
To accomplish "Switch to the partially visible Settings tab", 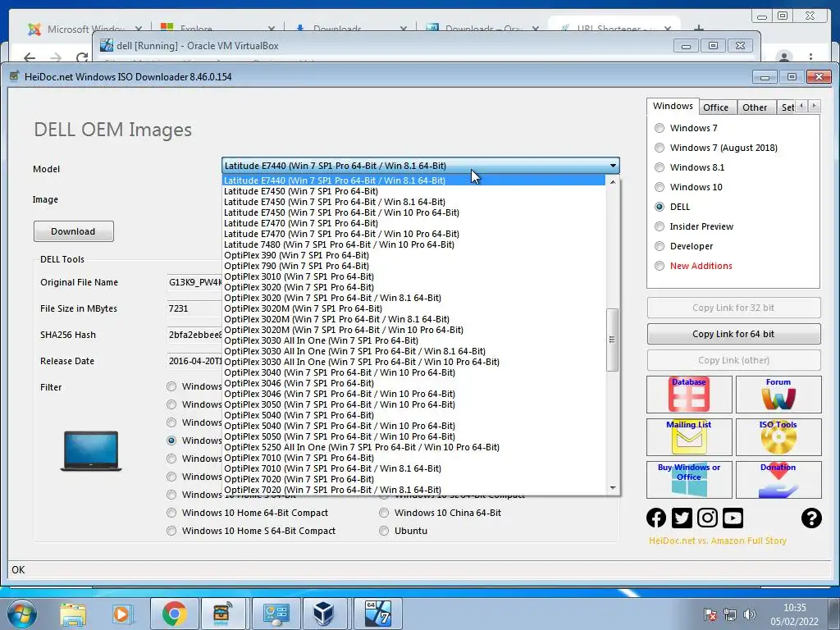I will 787,107.
